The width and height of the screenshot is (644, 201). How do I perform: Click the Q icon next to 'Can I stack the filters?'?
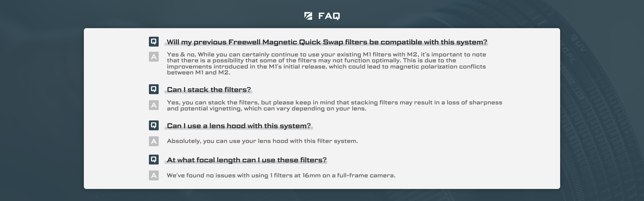point(154,89)
